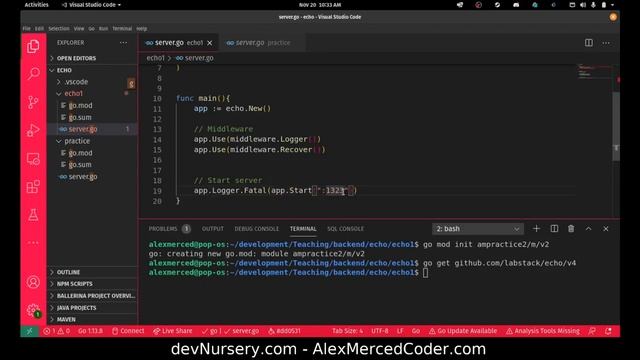Click errors and warnings status indicator
This screenshot has height=360, width=640.
click(56, 331)
